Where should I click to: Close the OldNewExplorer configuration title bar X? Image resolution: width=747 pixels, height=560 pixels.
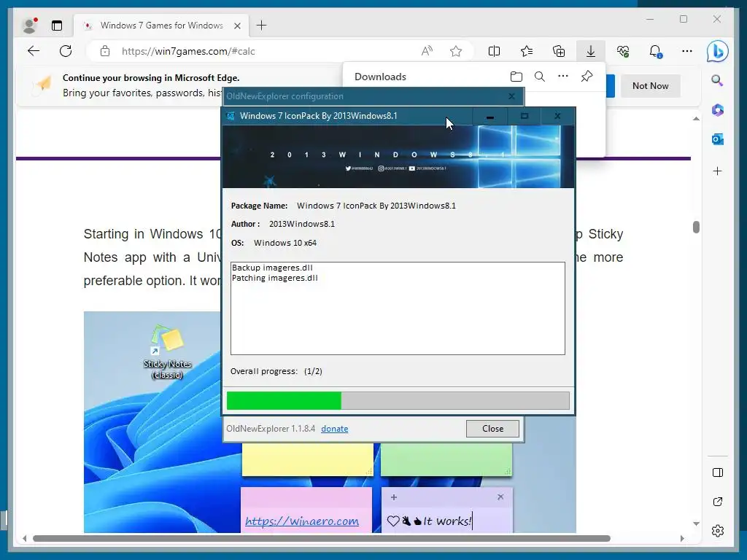tap(511, 96)
